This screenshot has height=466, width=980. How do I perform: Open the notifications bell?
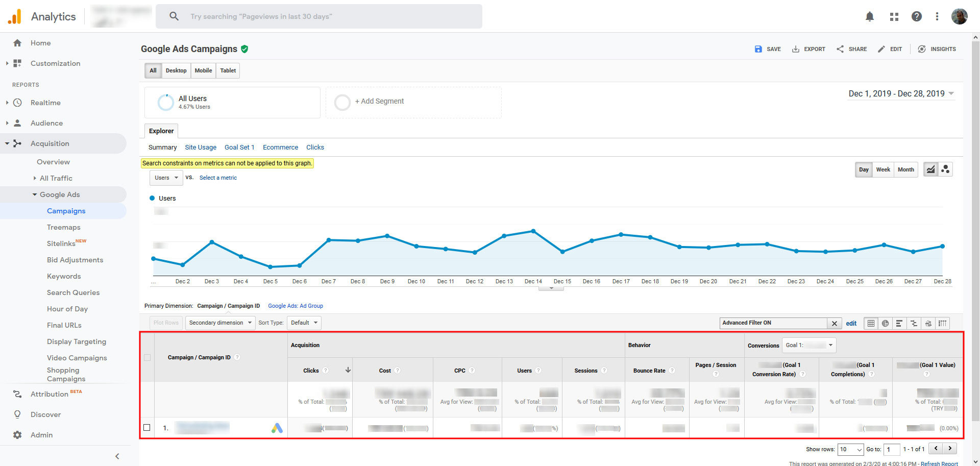[870, 16]
